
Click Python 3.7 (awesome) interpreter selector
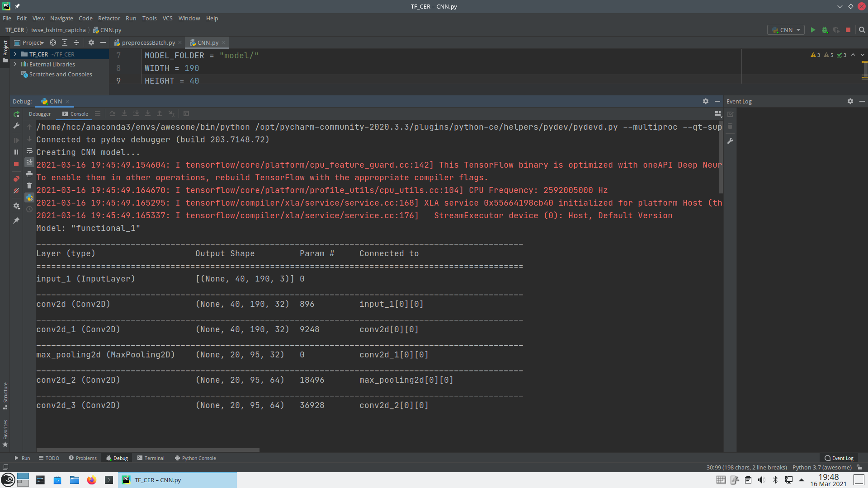(822, 468)
